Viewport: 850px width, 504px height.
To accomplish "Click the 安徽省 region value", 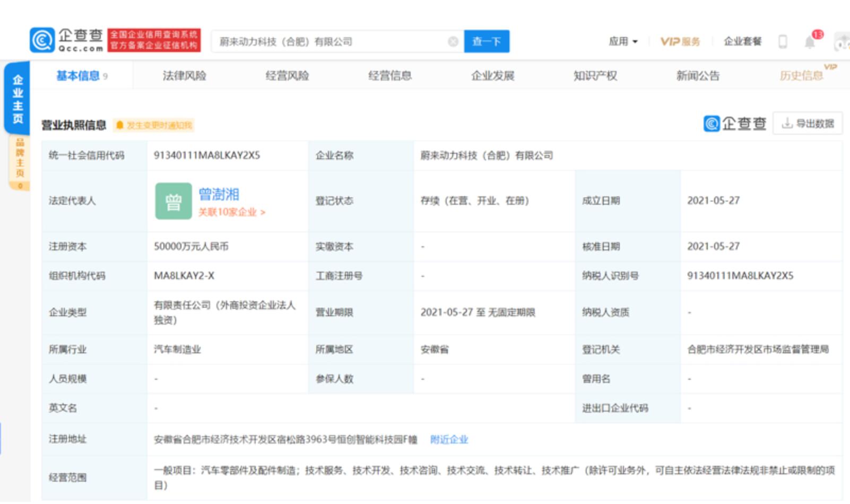I will click(435, 350).
